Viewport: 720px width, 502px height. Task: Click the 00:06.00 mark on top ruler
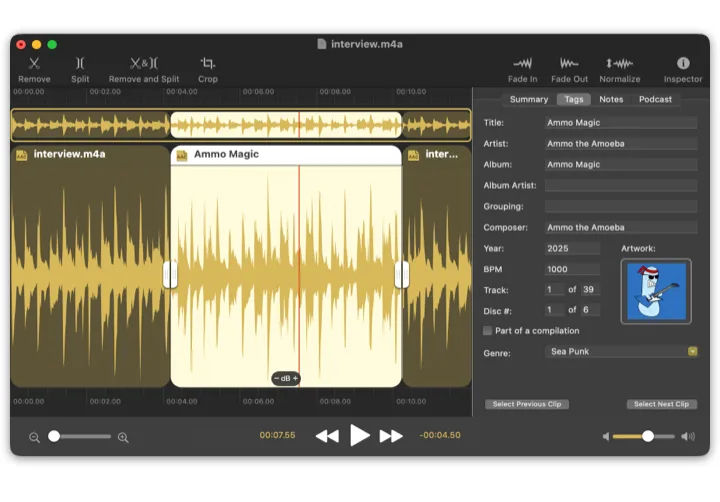click(259, 92)
